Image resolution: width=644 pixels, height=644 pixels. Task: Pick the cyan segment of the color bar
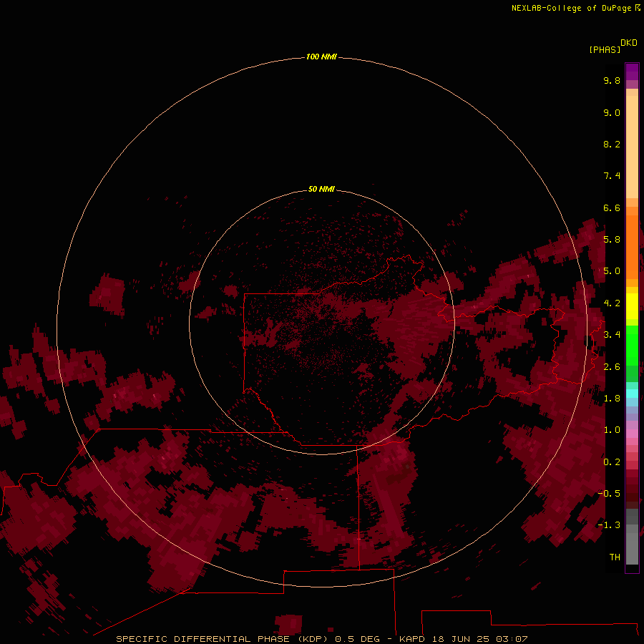click(632, 394)
